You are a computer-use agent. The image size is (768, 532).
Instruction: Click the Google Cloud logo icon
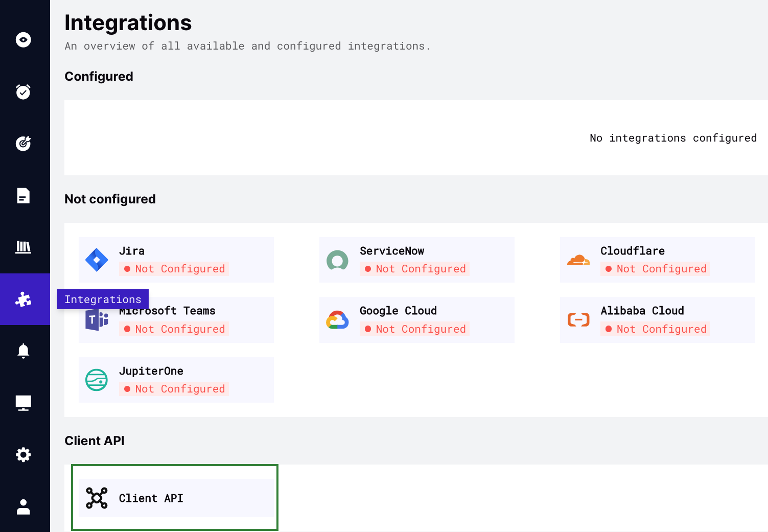coord(337,320)
